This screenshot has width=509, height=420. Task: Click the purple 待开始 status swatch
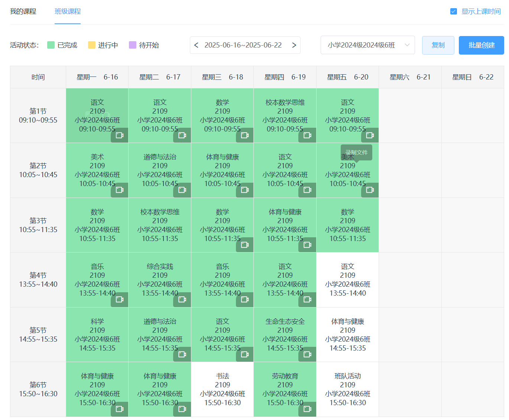pyautogui.click(x=133, y=45)
